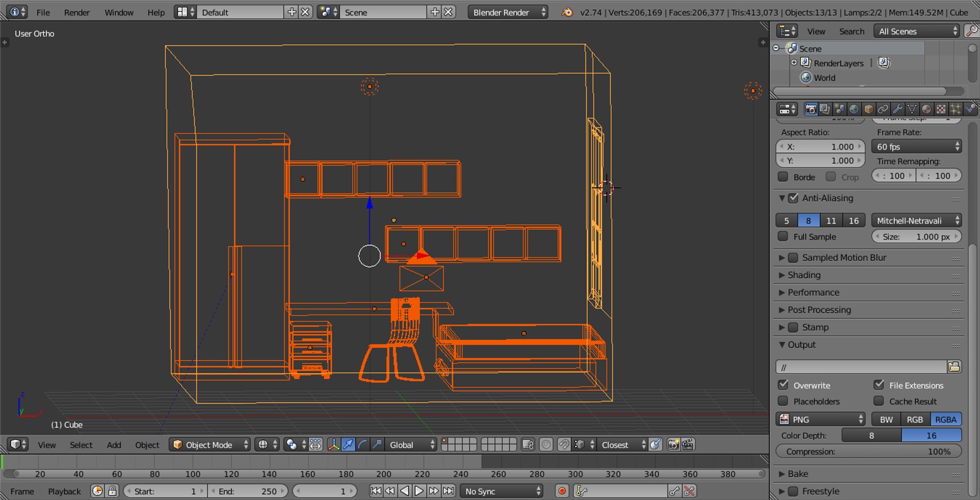Image resolution: width=980 pixels, height=500 pixels.
Task: Select the RGB color mode button
Action: coord(915,419)
